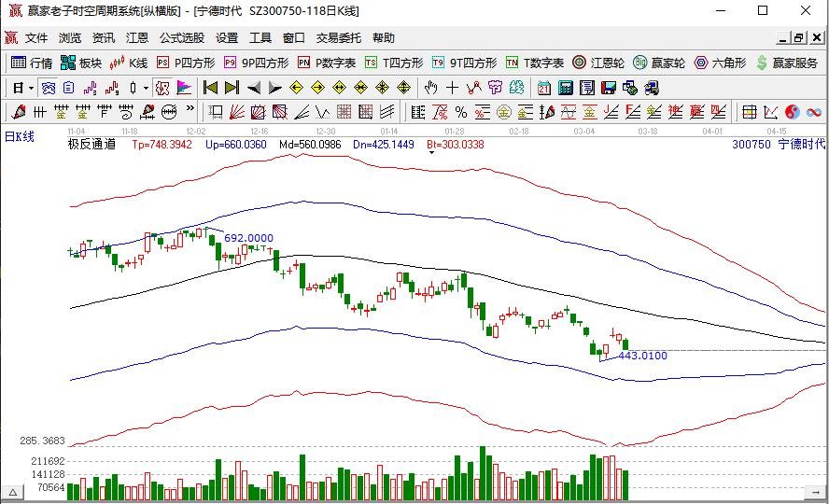Click the 极反通道 indicator name
The image size is (829, 504).
(x=91, y=145)
